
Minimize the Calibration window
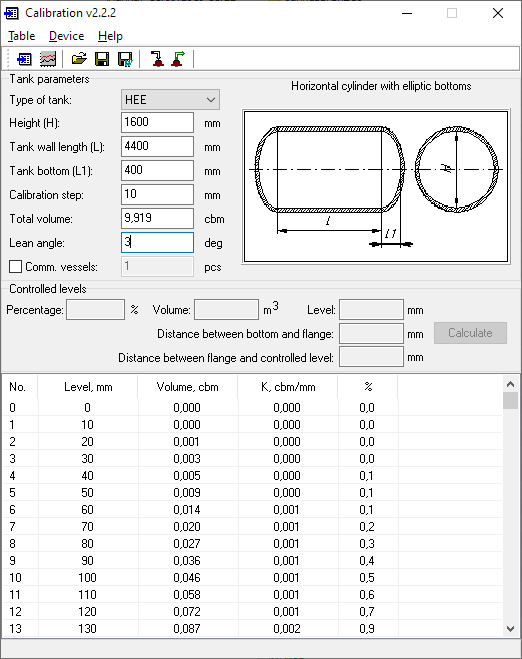pos(407,13)
